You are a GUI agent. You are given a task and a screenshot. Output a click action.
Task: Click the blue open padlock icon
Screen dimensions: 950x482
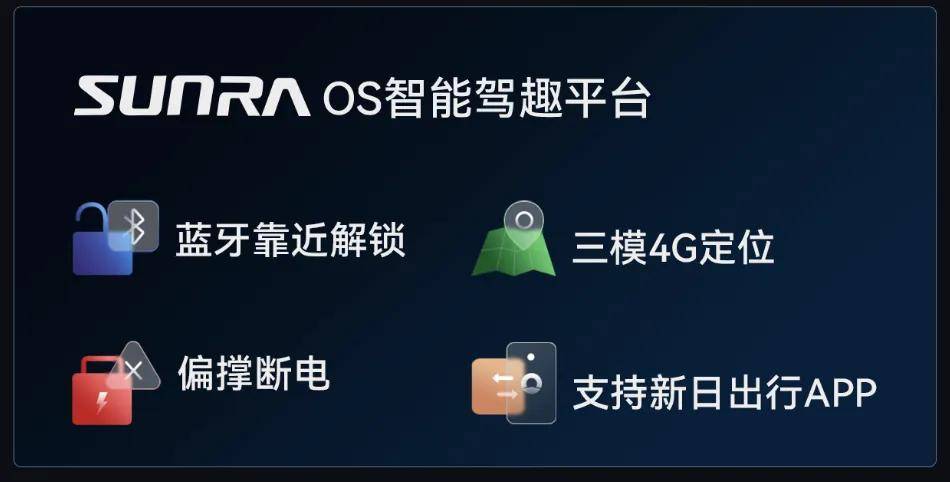pos(103,240)
